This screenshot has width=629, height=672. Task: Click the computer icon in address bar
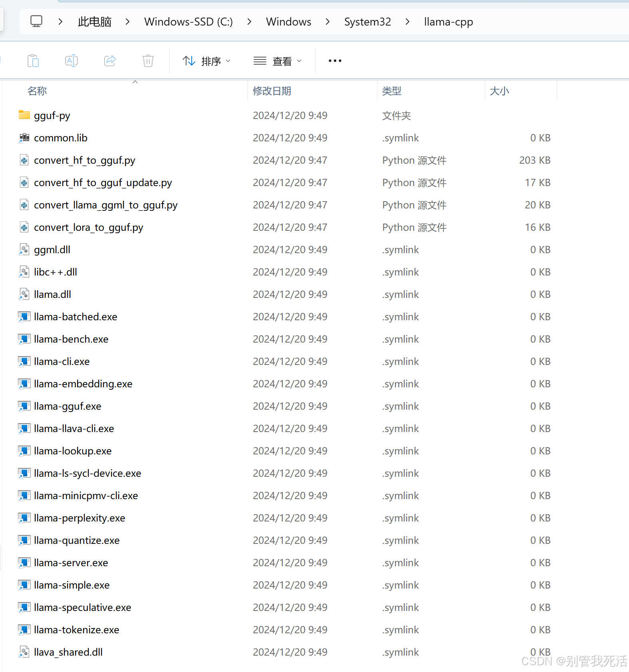coord(36,21)
